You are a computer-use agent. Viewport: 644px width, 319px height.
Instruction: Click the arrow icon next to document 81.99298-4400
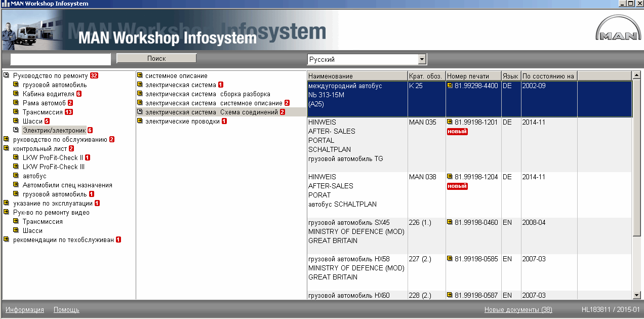[x=450, y=86]
